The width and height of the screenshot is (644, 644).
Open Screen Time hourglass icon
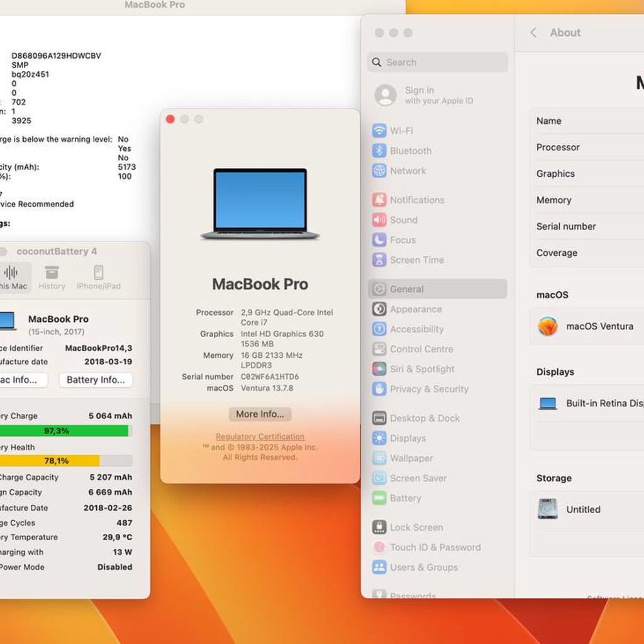[379, 260]
